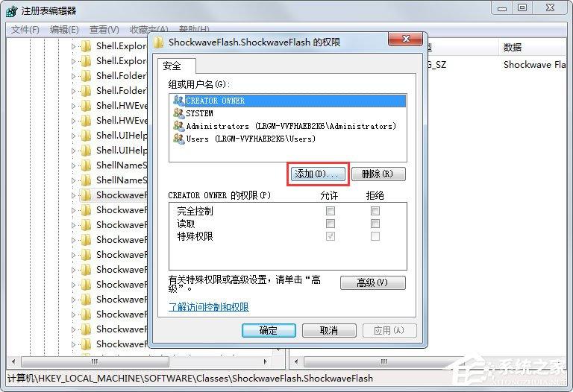The image size is (573, 392).
Task: Select the CREATOR OWNER group icon
Action: coord(179,100)
